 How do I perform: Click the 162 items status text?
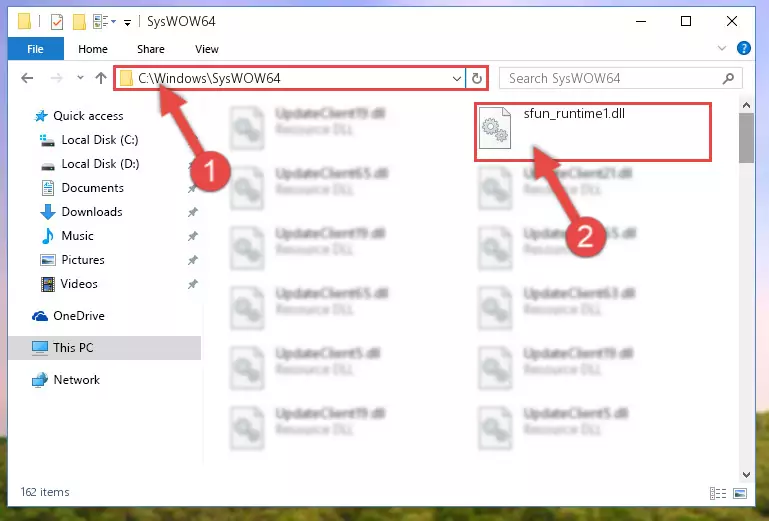click(x=45, y=492)
